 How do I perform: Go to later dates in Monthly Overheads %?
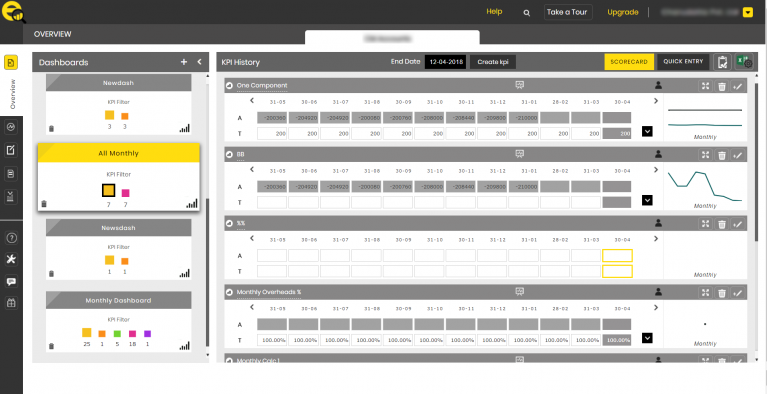point(656,307)
